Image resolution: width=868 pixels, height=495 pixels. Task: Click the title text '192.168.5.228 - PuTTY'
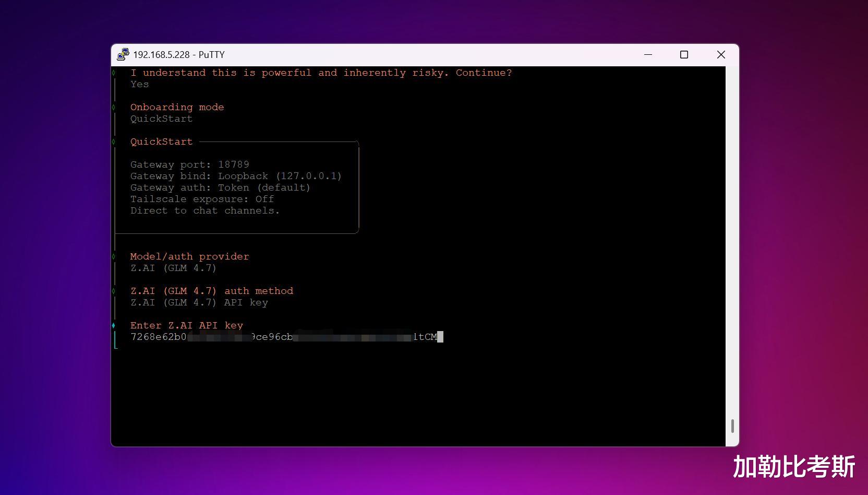click(179, 55)
